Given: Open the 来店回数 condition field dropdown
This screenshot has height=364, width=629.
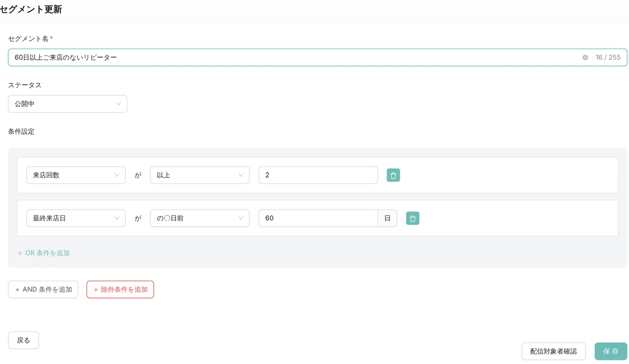Looking at the screenshot, I should (x=76, y=175).
